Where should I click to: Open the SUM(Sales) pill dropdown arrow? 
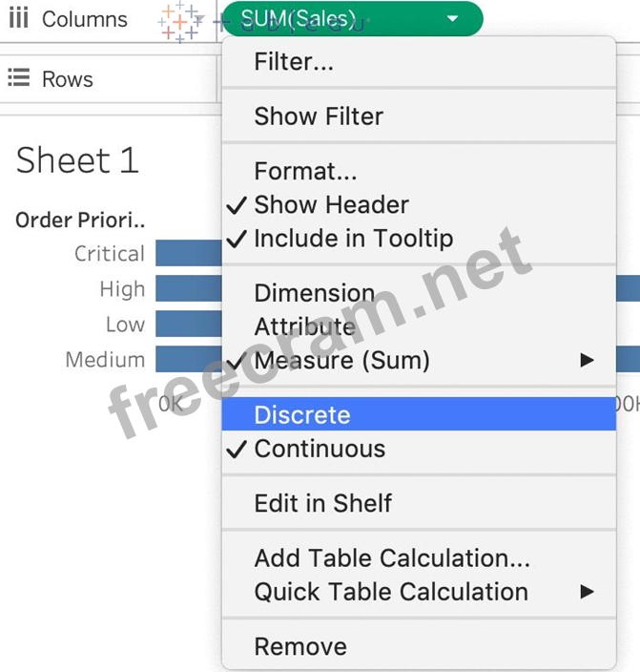pos(452,19)
